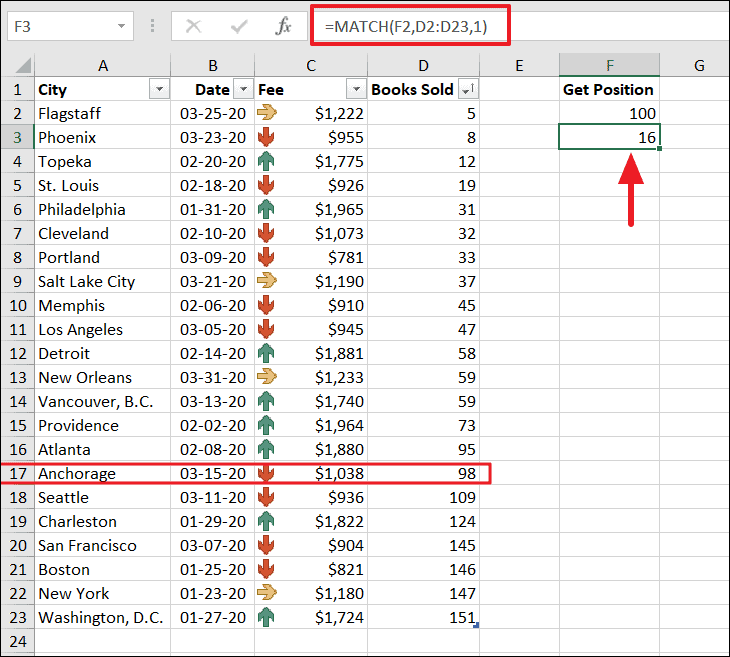The height and width of the screenshot is (657, 730).
Task: Click the Get Position header cell
Action: click(609, 89)
